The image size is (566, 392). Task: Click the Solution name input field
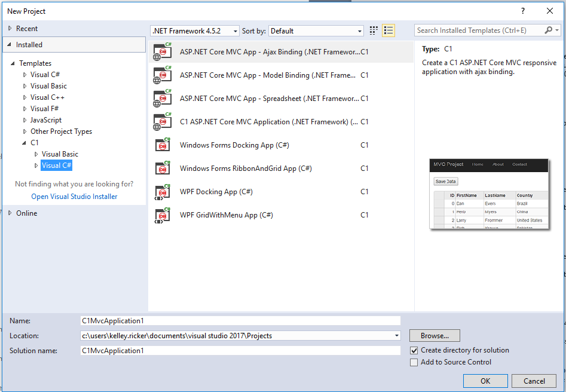tap(240, 351)
